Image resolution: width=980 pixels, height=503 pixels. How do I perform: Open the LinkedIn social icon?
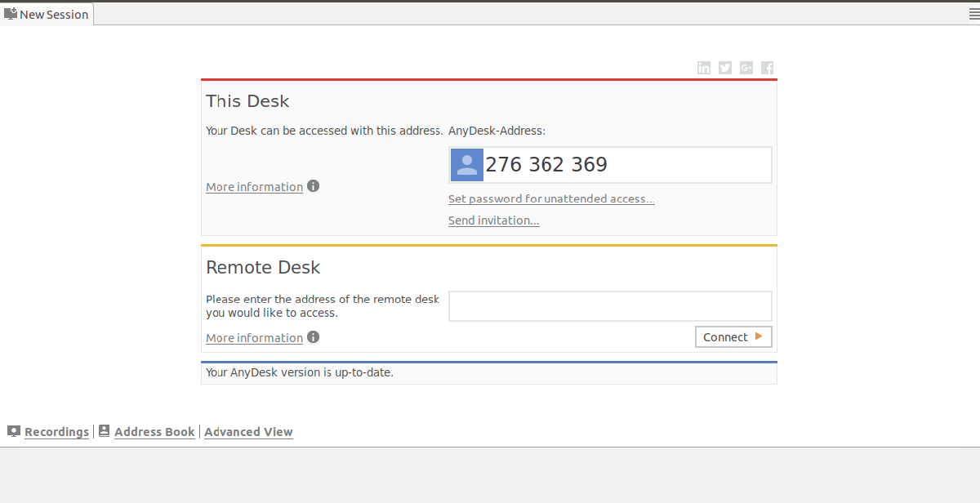pos(704,68)
